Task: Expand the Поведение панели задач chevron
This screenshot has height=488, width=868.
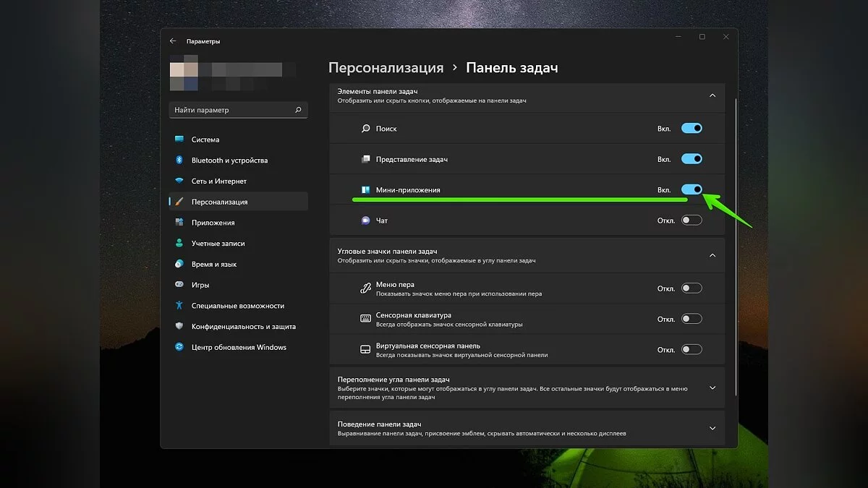Action: 712,428
